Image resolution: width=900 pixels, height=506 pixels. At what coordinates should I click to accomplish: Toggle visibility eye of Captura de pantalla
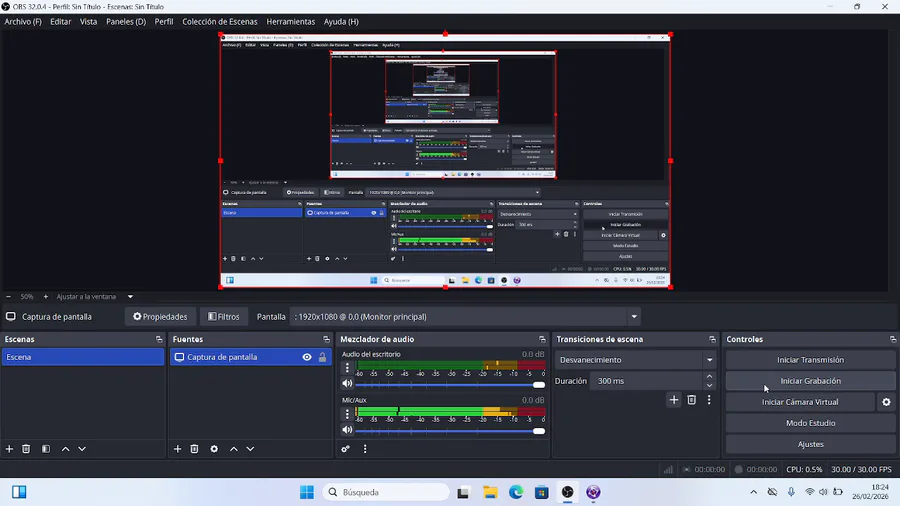click(307, 357)
